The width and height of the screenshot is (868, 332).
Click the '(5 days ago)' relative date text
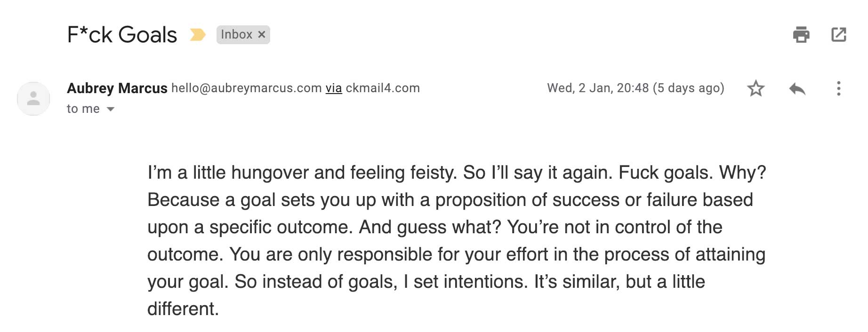coord(689,88)
